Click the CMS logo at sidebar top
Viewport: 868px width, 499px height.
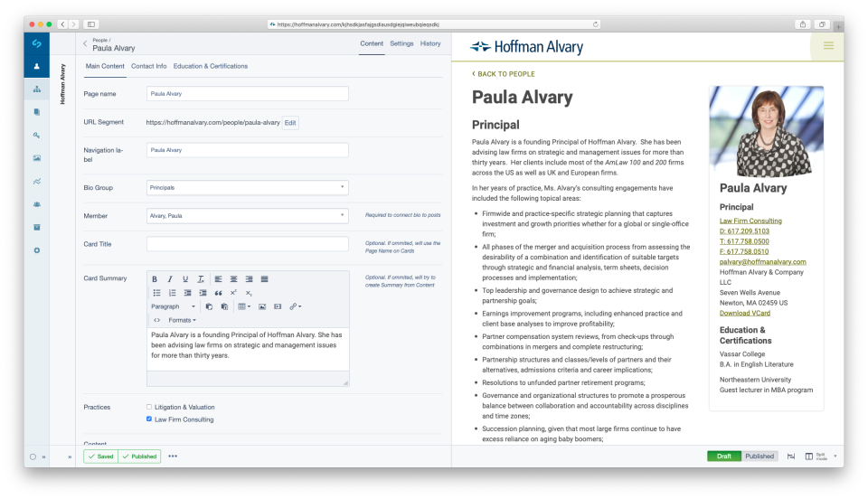point(36,43)
